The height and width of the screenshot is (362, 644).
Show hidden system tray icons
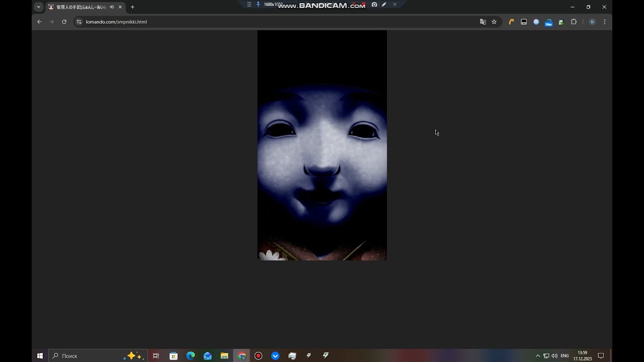click(537, 356)
